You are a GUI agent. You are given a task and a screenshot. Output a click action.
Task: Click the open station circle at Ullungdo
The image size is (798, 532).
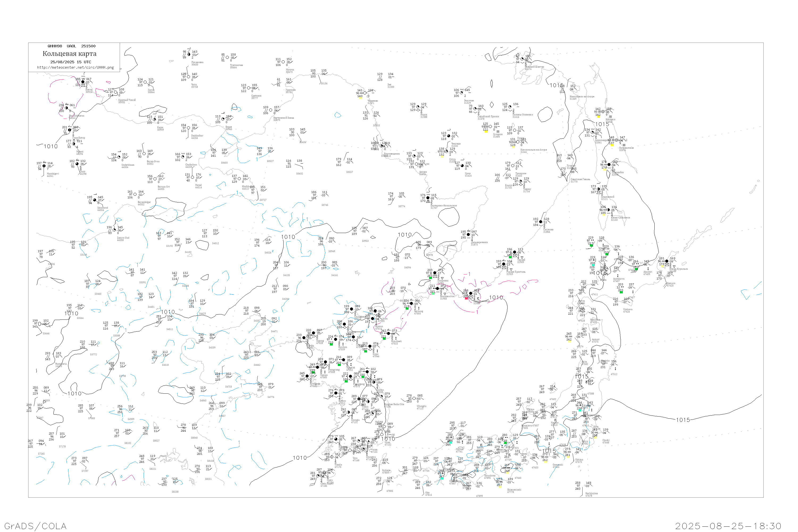tap(414, 399)
